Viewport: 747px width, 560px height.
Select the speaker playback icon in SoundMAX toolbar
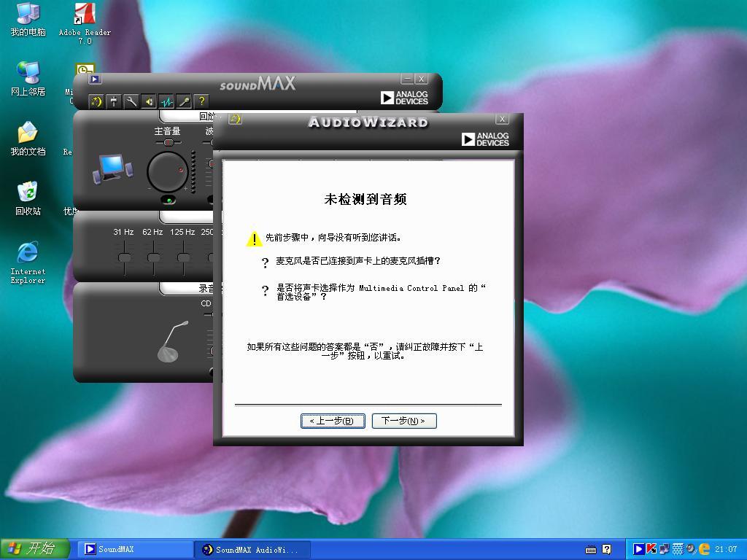click(x=149, y=101)
